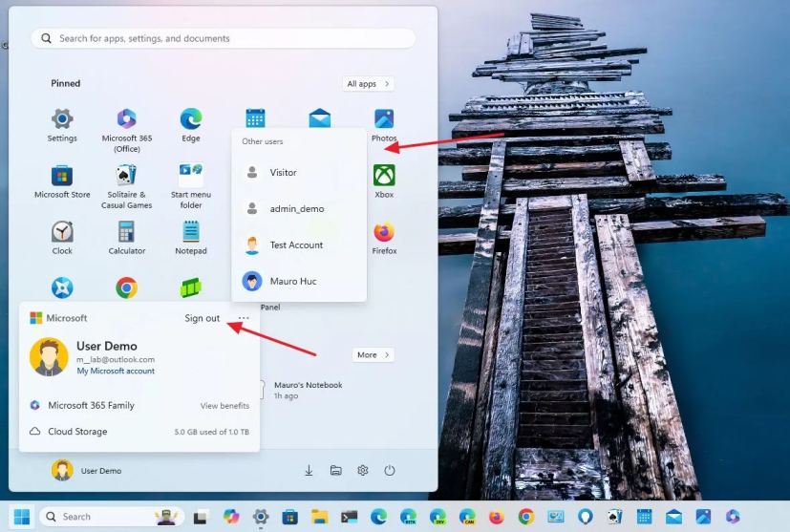Switch to Test Account user
Viewport: 790px width, 532px height.
click(299, 245)
